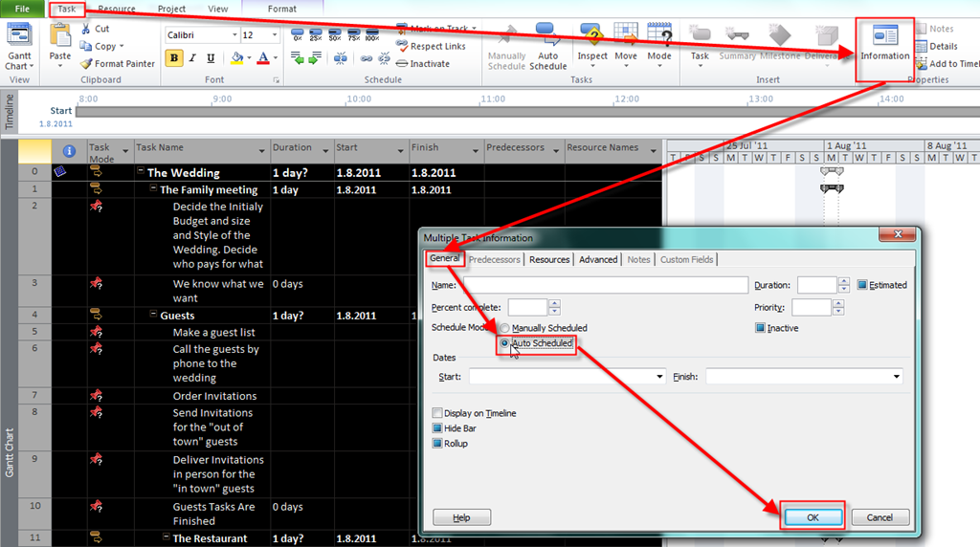Toggle the Estimated checkbox
This screenshot has width=980, height=547.
[862, 285]
